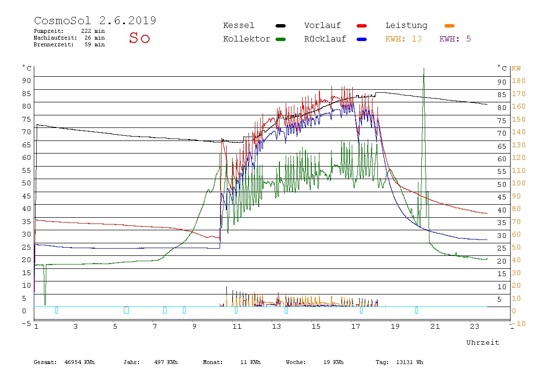Click the cyan marker between hours 13 and 15

point(286,310)
